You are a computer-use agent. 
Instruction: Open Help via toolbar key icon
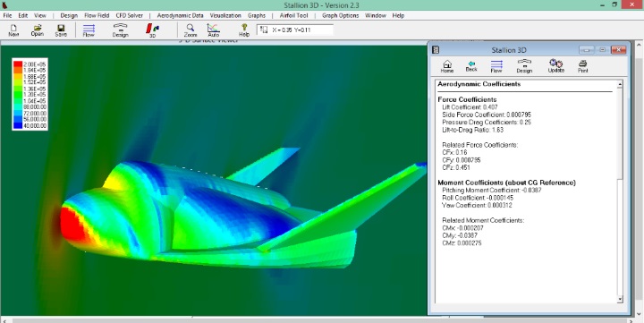(244, 30)
